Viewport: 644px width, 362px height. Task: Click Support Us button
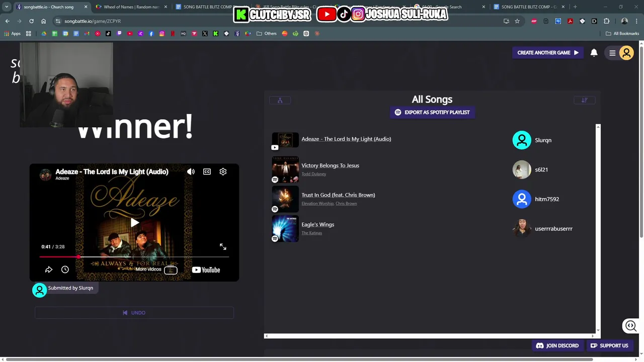point(609,345)
